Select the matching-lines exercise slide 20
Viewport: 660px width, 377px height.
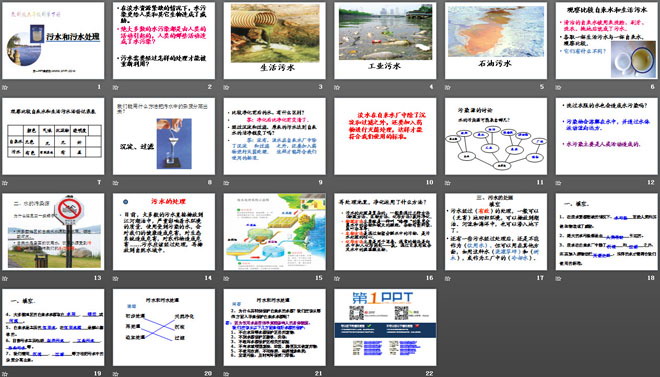[x=164, y=327]
